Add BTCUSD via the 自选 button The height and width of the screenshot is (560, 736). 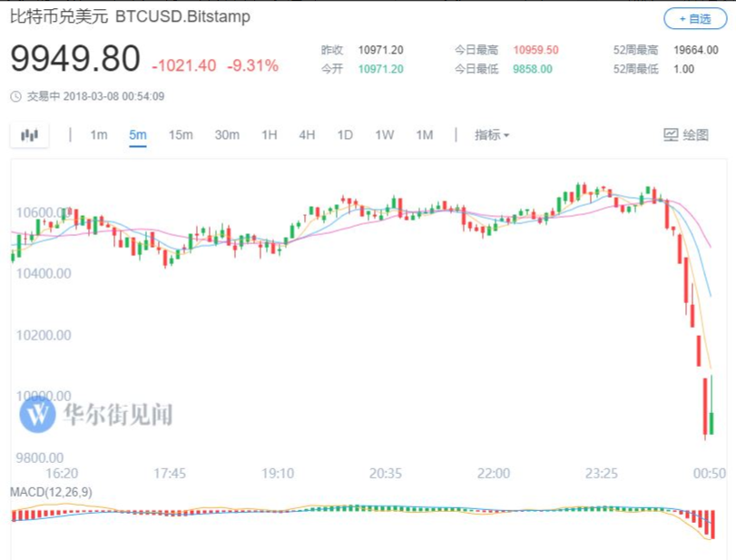(695, 18)
